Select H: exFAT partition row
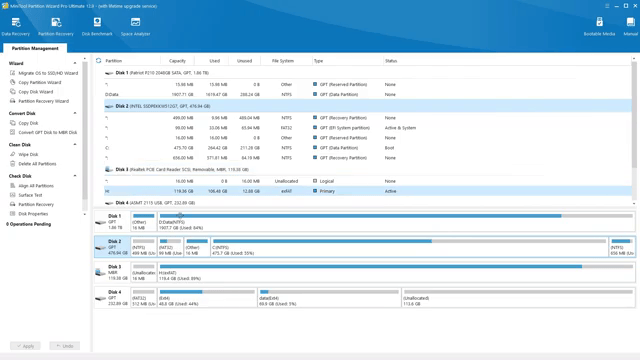 point(367,191)
